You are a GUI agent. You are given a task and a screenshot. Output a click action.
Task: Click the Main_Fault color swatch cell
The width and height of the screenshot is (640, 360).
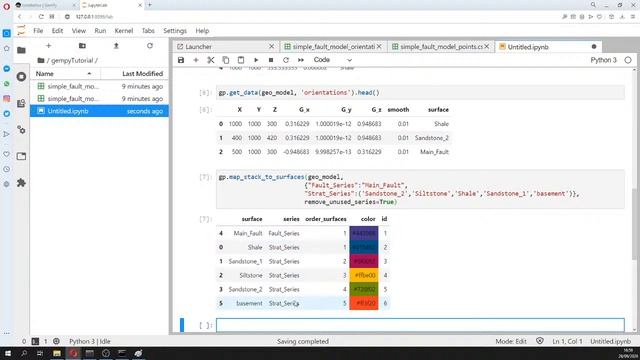(x=364, y=233)
